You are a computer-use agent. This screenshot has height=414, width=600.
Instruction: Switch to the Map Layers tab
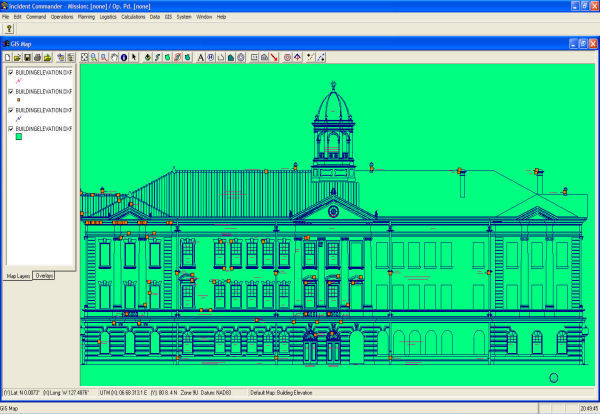[x=18, y=276]
